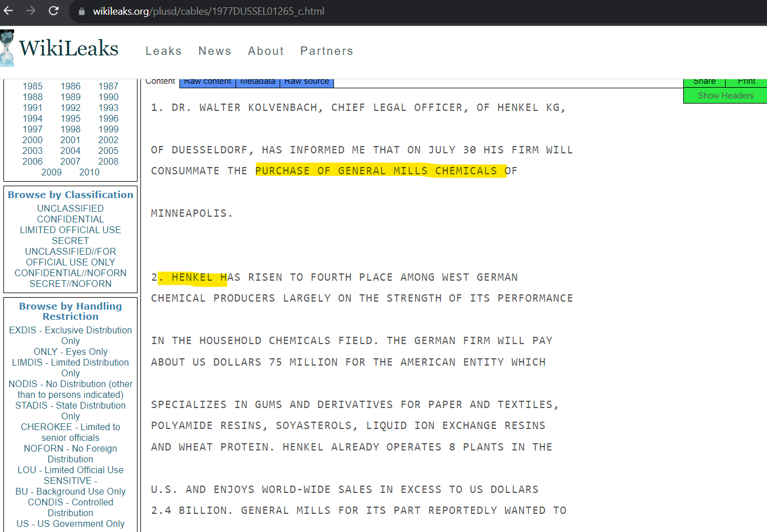Click the green Share button
This screenshot has height=532, width=767.
tap(704, 82)
